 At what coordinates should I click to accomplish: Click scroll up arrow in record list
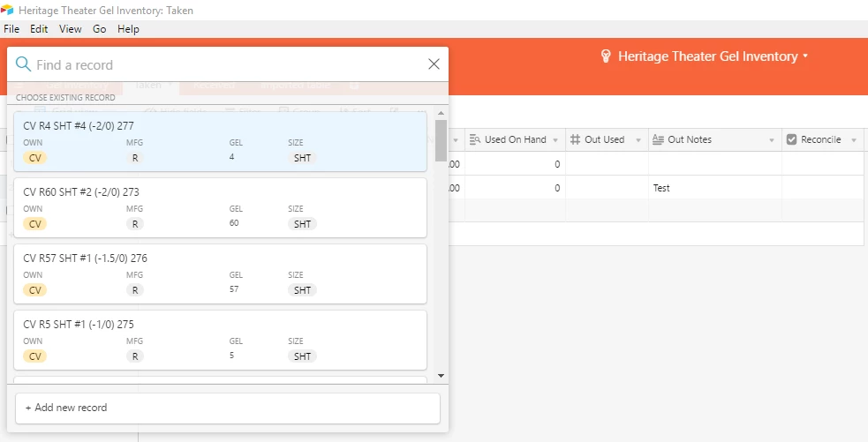(441, 114)
